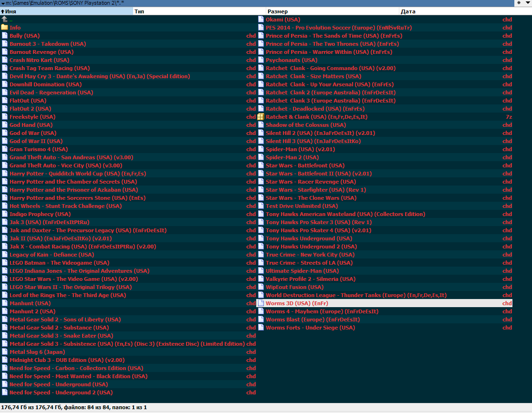This screenshot has height=413, width=532.
Task: Select Tony Hawks Pro Skater 4 (USA)
Action: (x=318, y=230)
